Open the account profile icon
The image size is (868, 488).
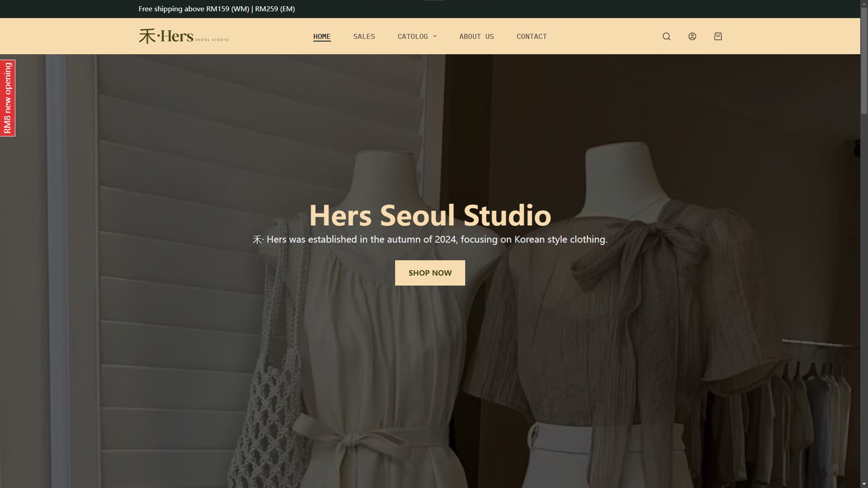tap(692, 37)
